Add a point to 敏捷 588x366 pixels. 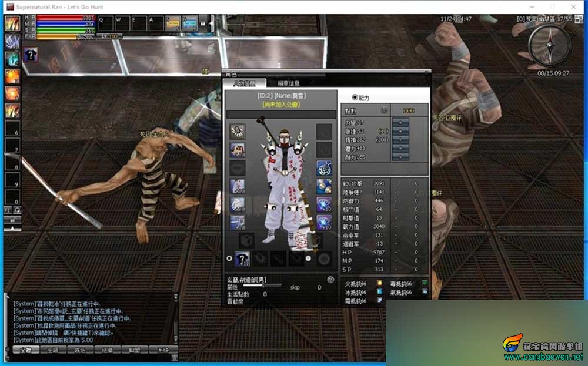[400, 131]
